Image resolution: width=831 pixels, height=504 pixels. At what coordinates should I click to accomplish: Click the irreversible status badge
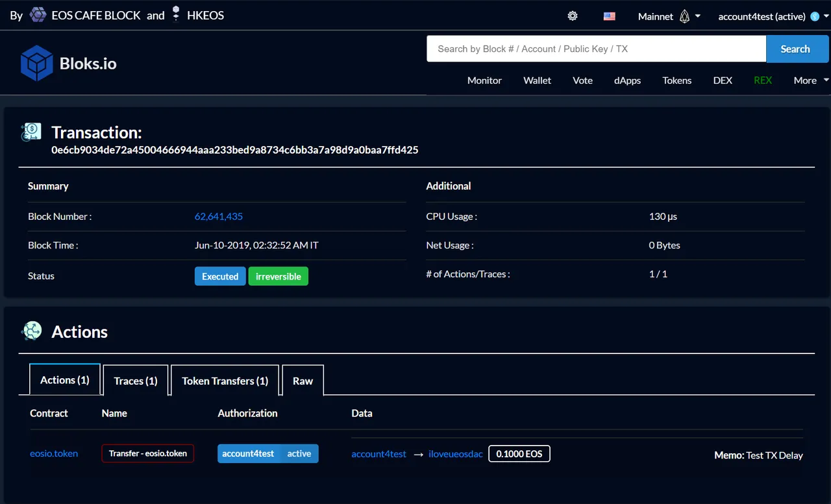pos(279,276)
